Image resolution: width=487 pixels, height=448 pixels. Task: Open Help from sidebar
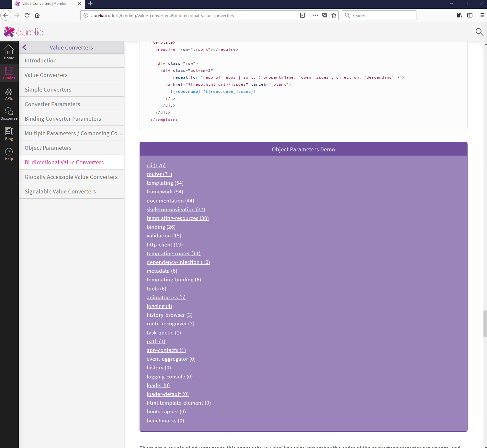(x=9, y=154)
